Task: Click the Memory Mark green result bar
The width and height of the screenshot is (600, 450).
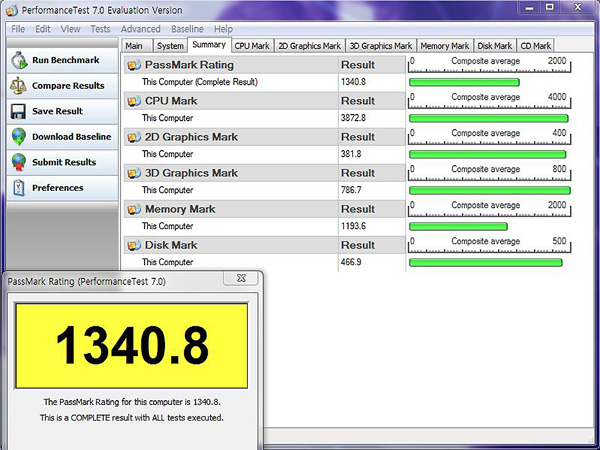Action: 458,227
